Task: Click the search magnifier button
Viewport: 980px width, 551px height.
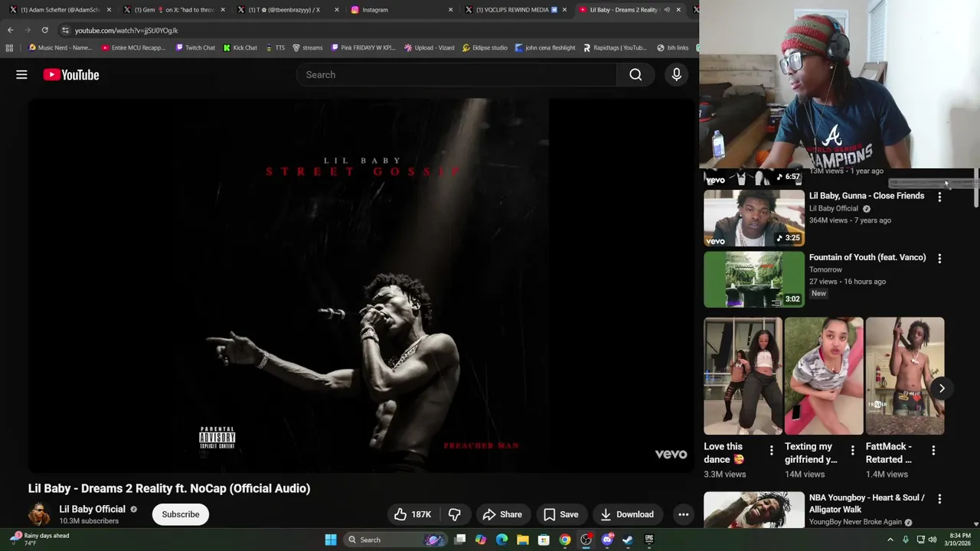Action: [x=635, y=74]
